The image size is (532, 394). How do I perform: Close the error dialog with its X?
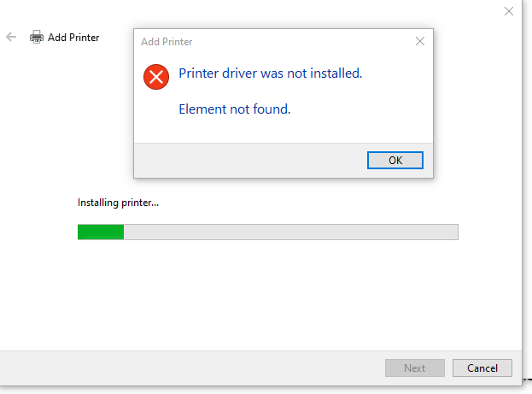pyautogui.click(x=419, y=41)
